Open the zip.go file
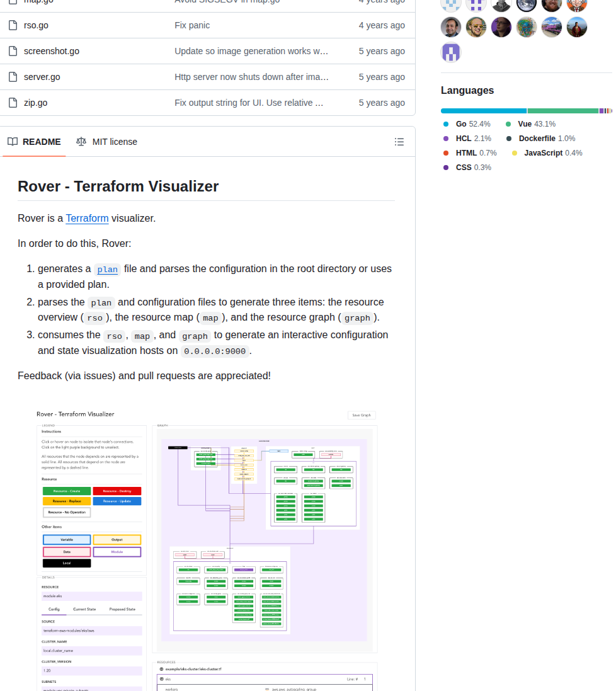Screen dimensions: 616x691 (36, 103)
